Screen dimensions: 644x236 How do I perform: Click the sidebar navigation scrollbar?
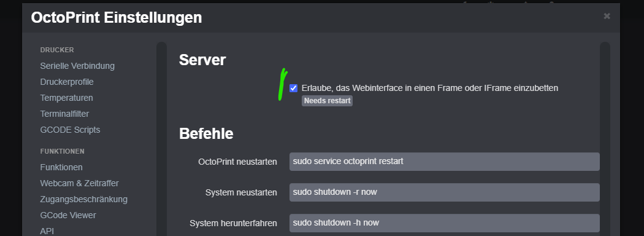tap(161, 139)
